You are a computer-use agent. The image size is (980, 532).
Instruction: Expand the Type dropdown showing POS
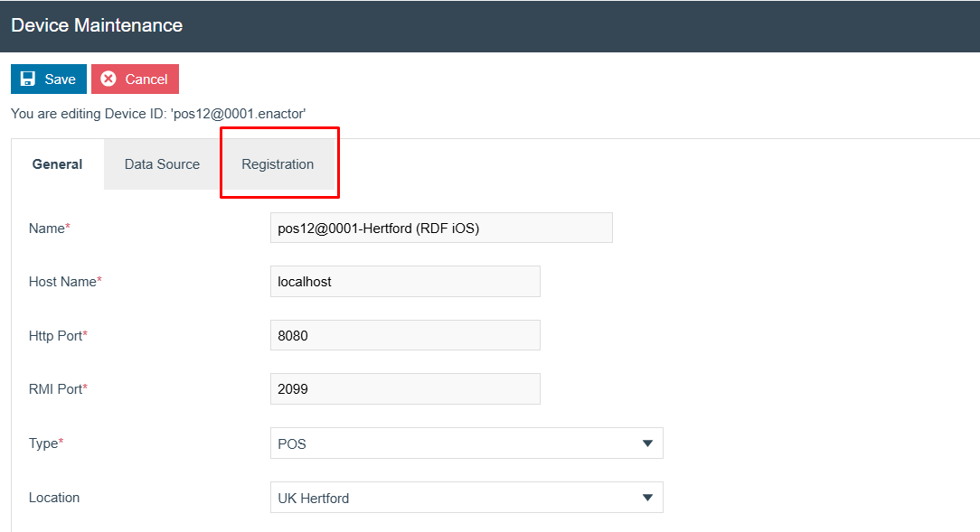click(647, 443)
